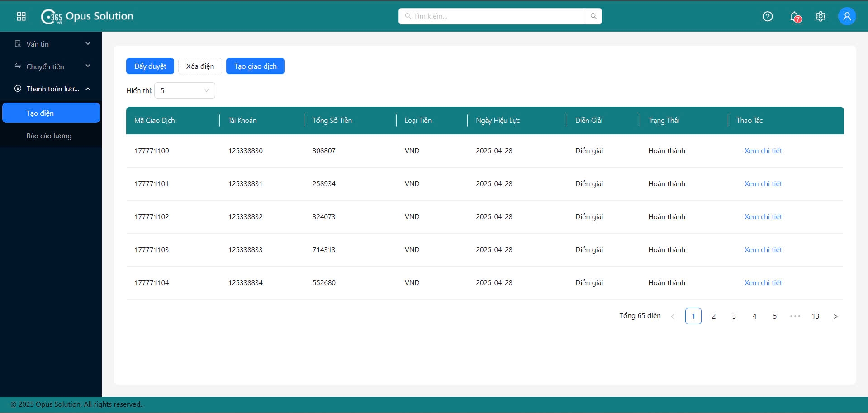This screenshot has width=868, height=413.
Task: Click the search magnifier button
Action: click(593, 16)
